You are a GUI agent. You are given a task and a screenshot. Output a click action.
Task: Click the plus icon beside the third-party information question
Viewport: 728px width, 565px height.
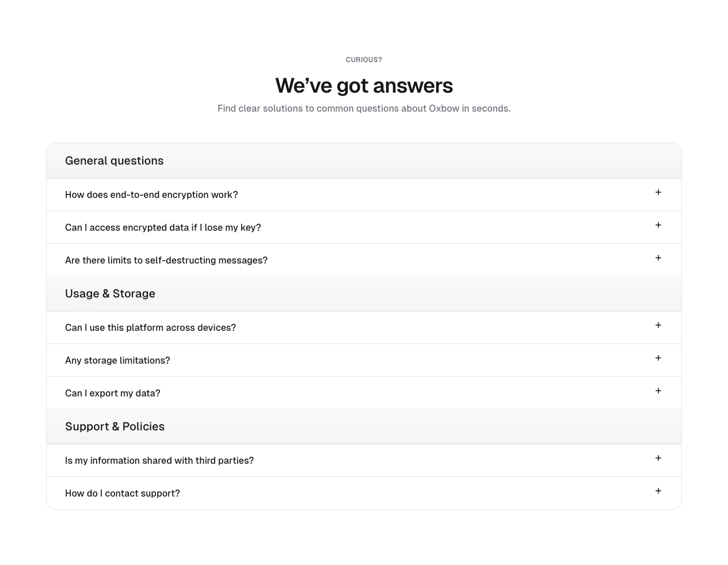[658, 458]
